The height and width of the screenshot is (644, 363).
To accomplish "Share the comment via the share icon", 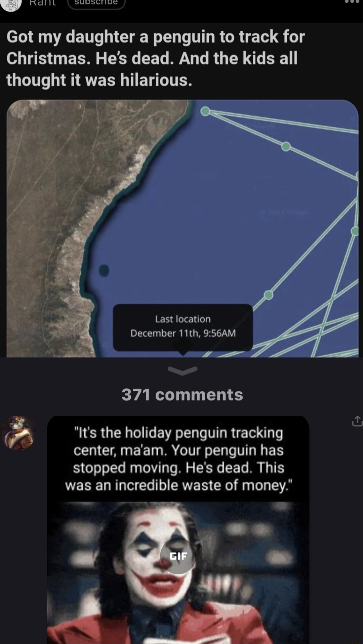I will [x=357, y=421].
